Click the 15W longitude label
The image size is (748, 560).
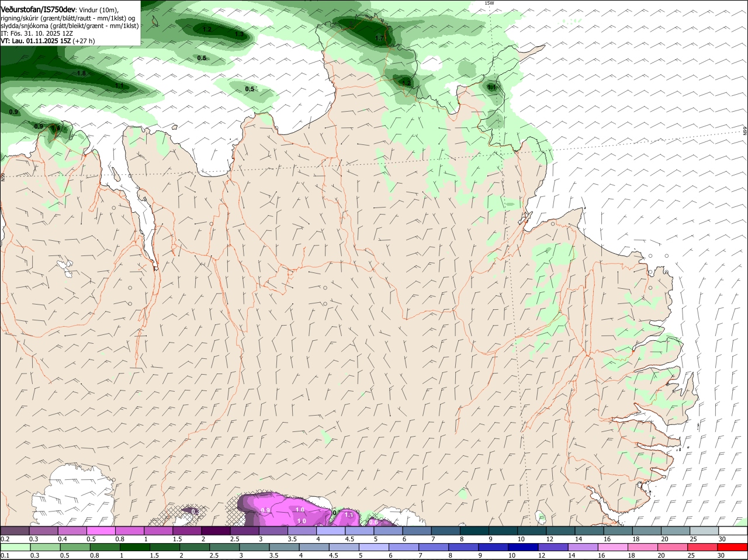point(489,4)
